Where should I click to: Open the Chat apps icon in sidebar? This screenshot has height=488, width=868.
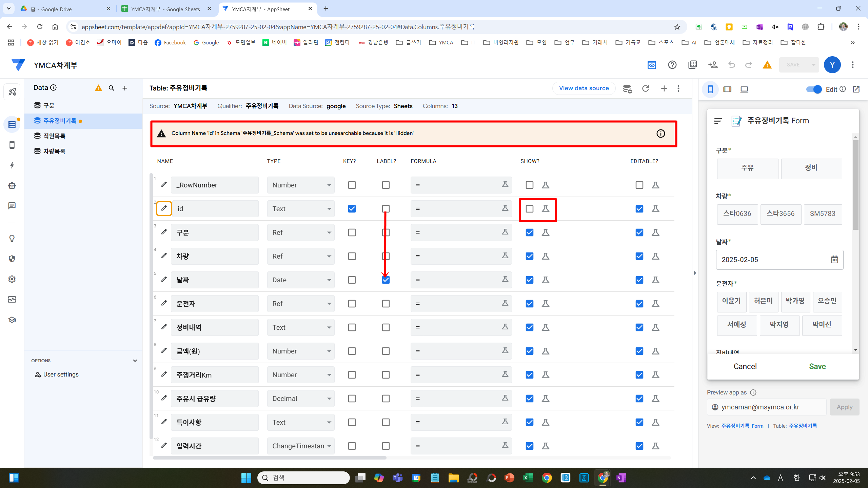(x=12, y=206)
